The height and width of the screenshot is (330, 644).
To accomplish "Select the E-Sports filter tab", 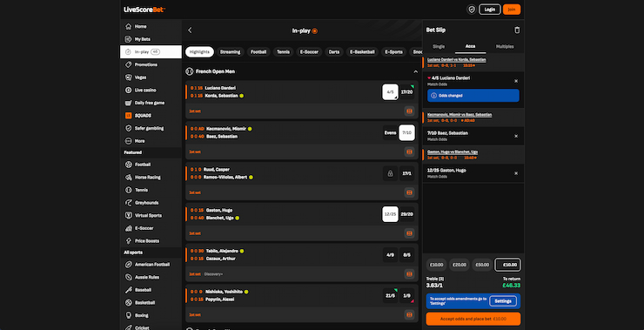I will click(394, 51).
